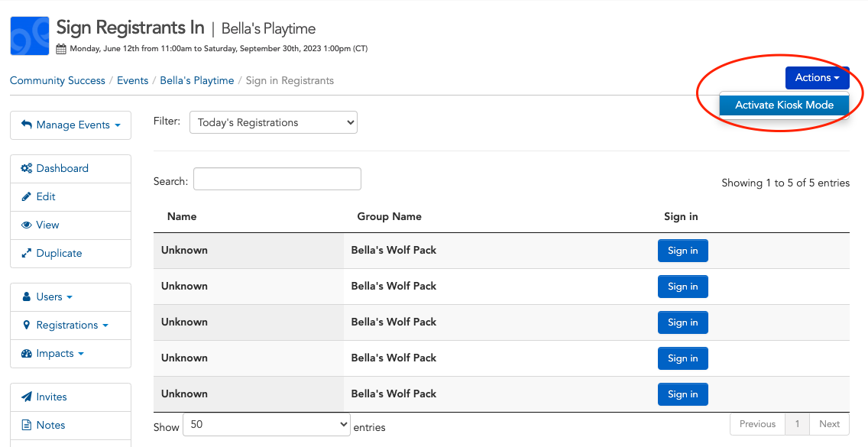Go to the Next results page

[x=829, y=424]
